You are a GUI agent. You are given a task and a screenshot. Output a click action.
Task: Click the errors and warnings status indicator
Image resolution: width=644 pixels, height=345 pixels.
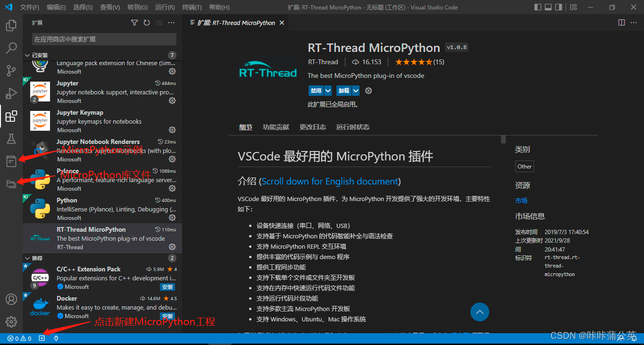click(19, 338)
